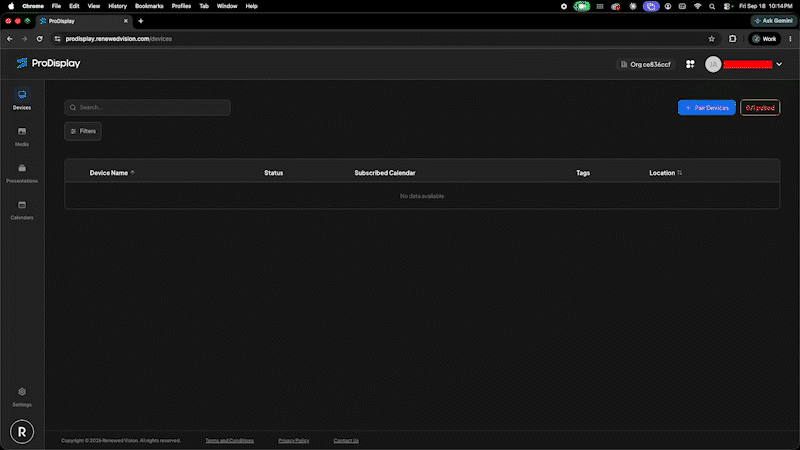The height and width of the screenshot is (450, 800).
Task: Click the 0/1 paired counter button
Action: tap(760, 108)
